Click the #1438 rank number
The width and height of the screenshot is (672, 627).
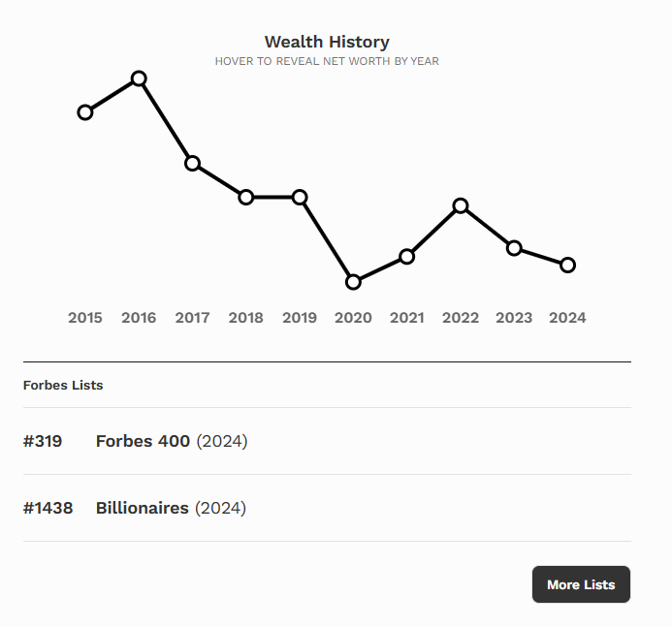click(x=48, y=508)
